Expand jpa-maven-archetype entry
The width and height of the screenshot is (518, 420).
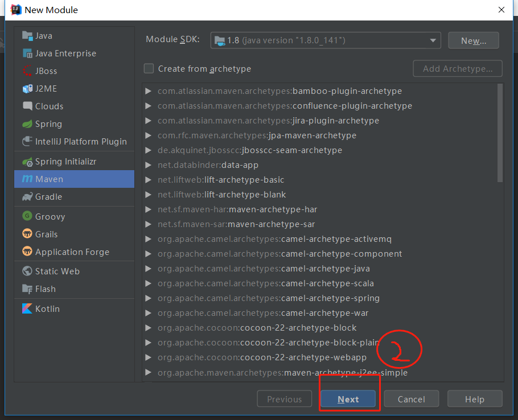tap(149, 135)
